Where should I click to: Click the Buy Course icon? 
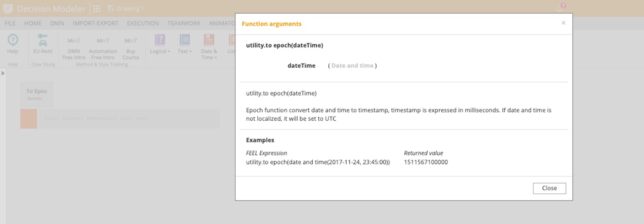coord(131,41)
